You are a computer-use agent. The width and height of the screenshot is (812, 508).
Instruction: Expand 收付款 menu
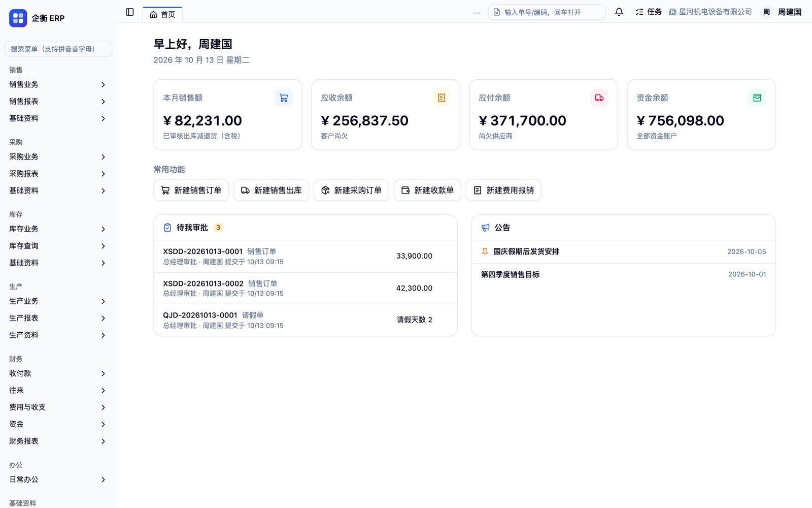pyautogui.click(x=58, y=373)
